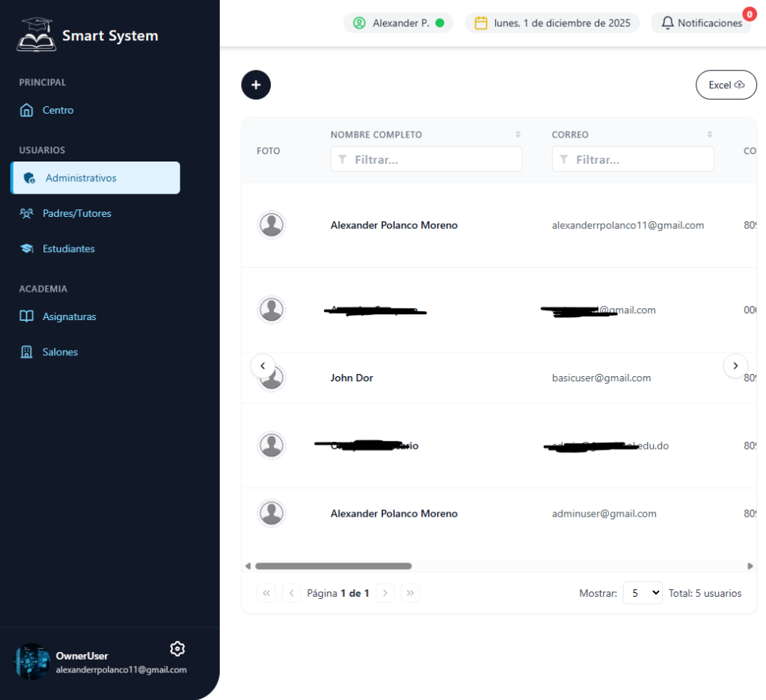Sort by Correo column arrows
The height and width of the screenshot is (700, 766).
[709, 135]
